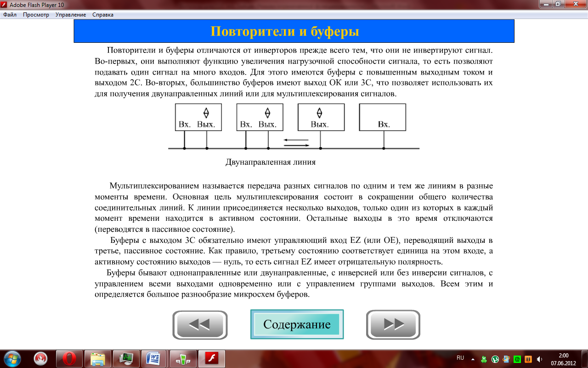Click the first block labeled Вх. Вых.
Image resolution: width=588 pixels, height=368 pixels.
pos(198,117)
